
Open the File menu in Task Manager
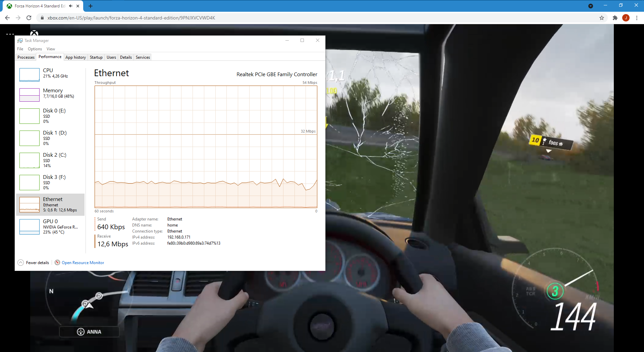pyautogui.click(x=20, y=49)
